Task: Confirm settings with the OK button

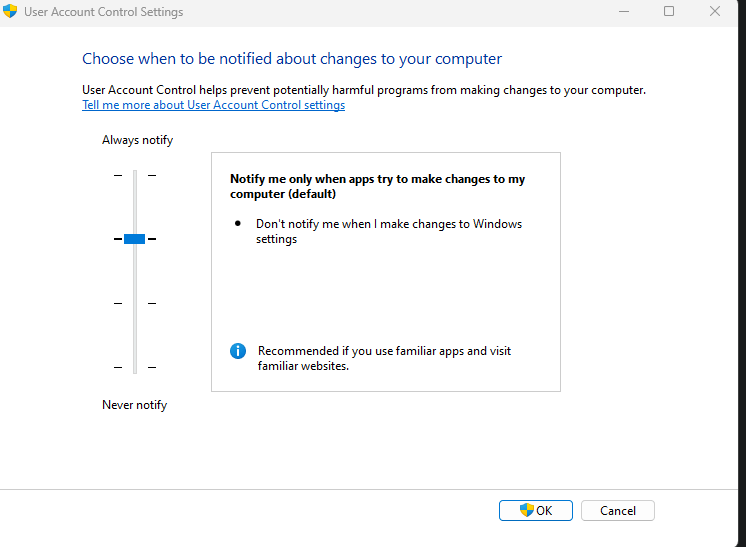Action: pyautogui.click(x=536, y=510)
